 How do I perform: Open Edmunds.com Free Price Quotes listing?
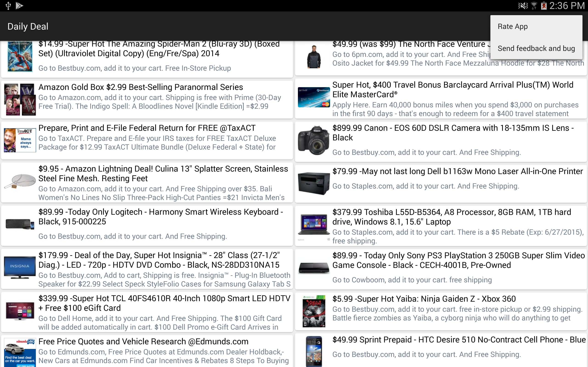pyautogui.click(x=143, y=342)
